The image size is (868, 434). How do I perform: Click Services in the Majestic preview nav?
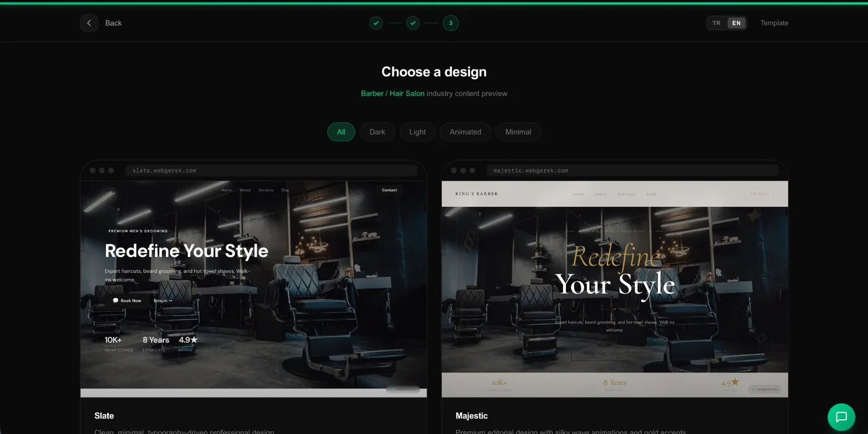click(626, 193)
